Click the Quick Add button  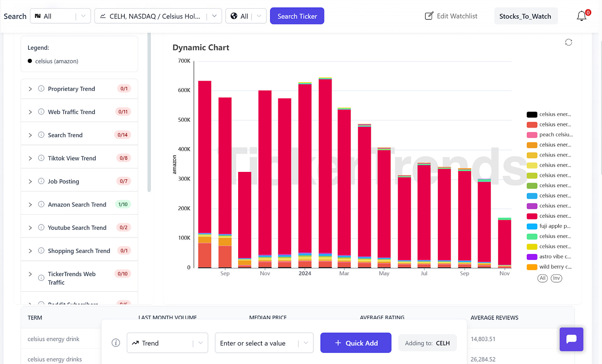(x=356, y=343)
